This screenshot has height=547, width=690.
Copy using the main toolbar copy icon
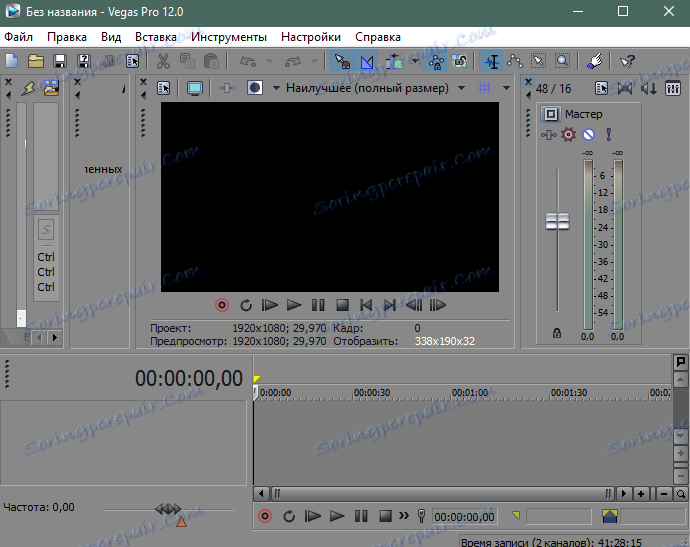187,61
